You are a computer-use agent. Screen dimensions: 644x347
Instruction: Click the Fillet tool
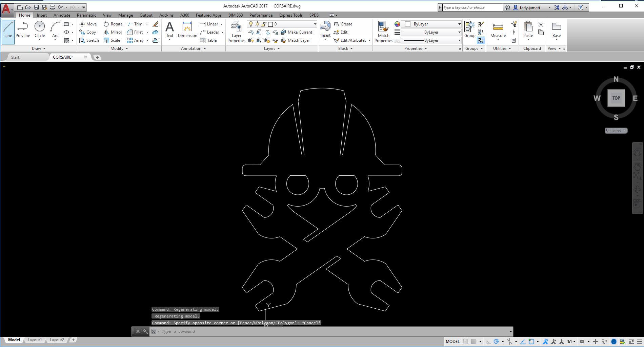(135, 32)
